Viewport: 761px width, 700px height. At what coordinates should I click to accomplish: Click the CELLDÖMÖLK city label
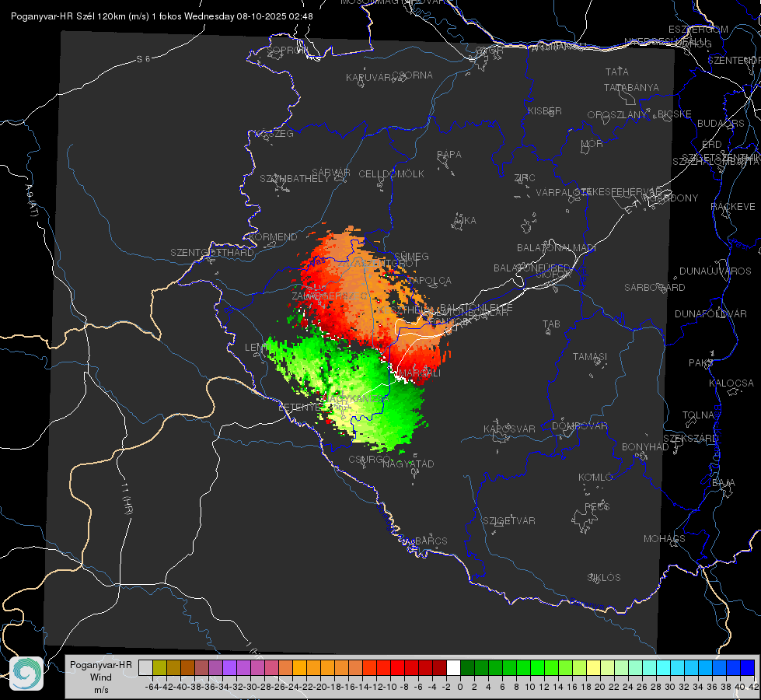[391, 174]
